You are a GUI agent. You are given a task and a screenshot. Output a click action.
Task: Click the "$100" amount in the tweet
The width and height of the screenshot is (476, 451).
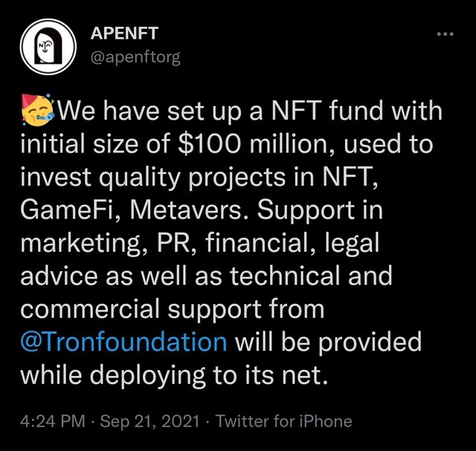(210, 143)
